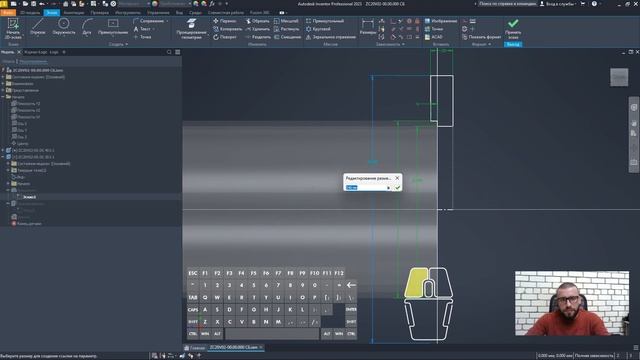Image resolution: width=640 pixels, height=360 pixels.
Task: Switch to the Управление tab
Action: tap(158, 13)
